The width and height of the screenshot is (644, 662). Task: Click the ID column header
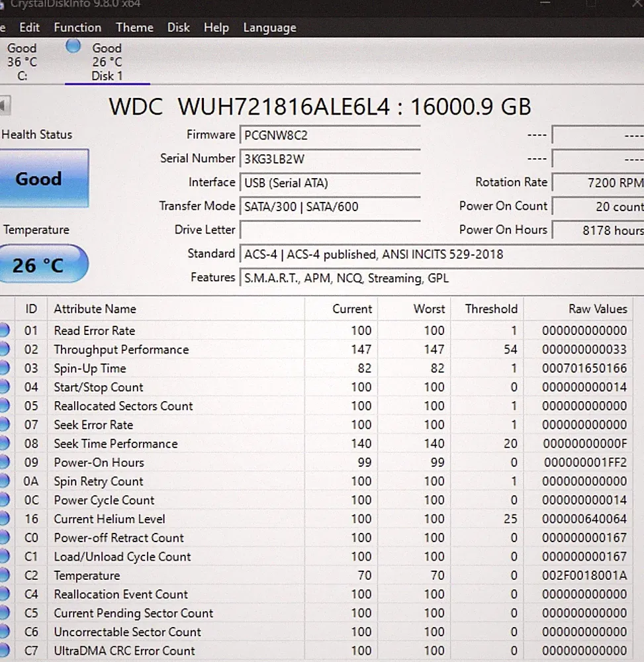tap(31, 308)
